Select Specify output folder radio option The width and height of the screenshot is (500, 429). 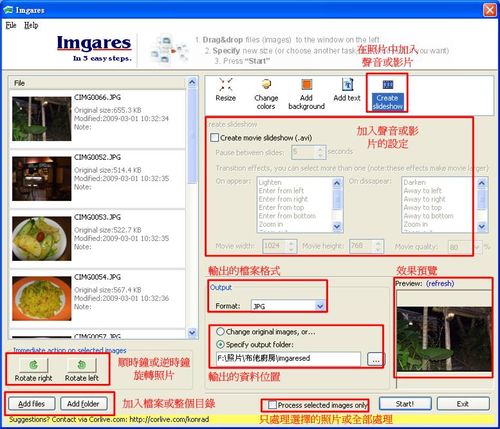[220, 344]
